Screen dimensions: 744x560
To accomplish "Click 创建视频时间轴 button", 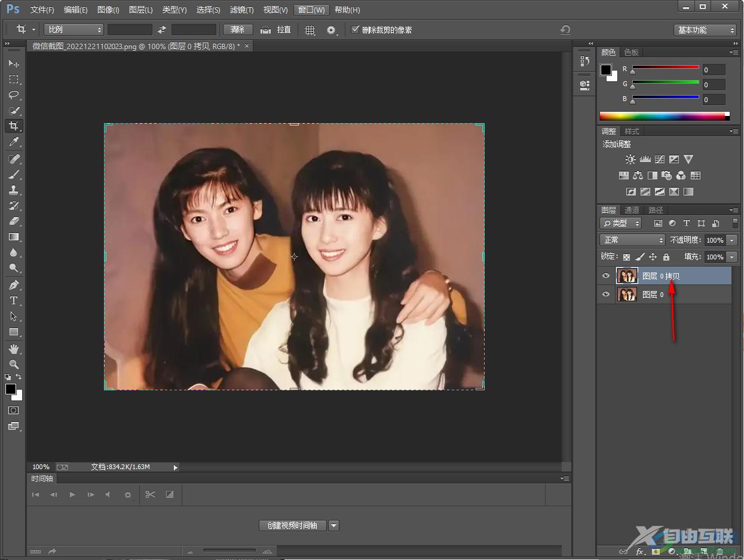I will [x=293, y=525].
